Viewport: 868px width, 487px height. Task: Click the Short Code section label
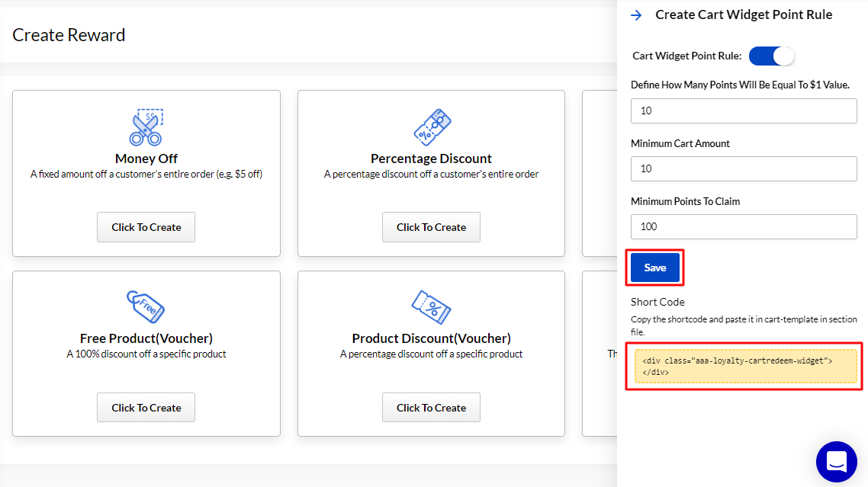pyautogui.click(x=657, y=302)
